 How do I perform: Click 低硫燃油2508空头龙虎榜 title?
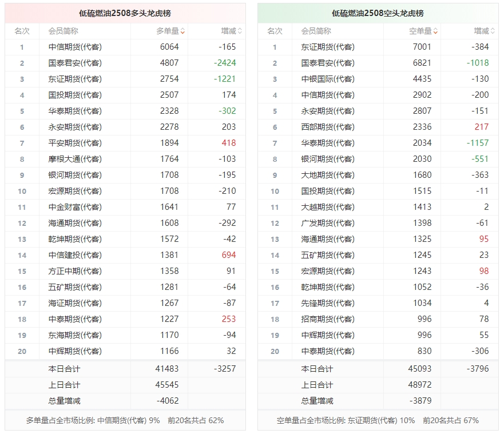[x=378, y=13]
